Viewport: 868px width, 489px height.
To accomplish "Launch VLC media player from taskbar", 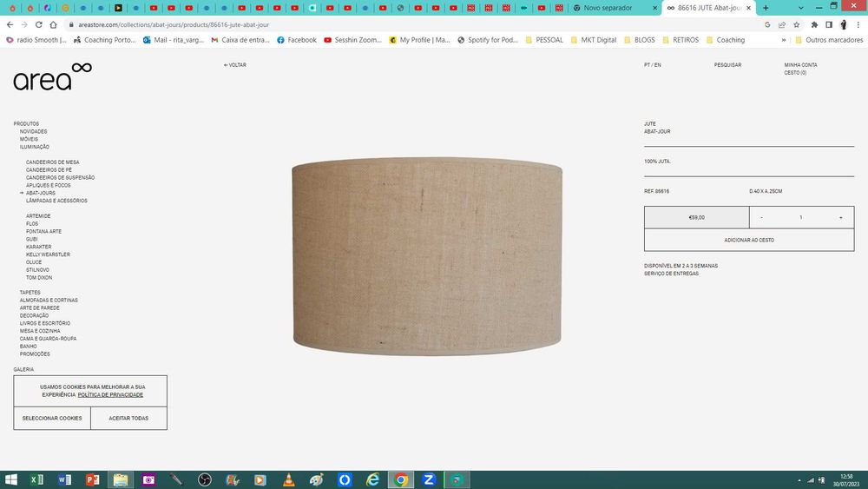I will point(288,479).
